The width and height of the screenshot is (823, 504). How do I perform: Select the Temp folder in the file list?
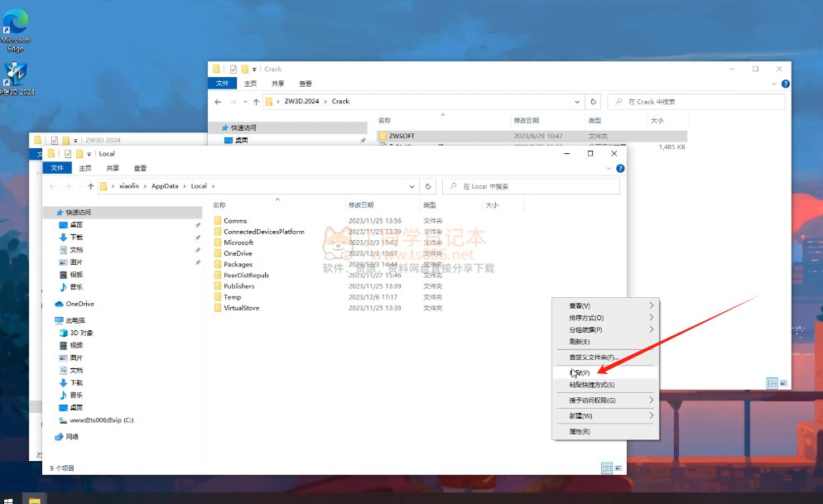pyautogui.click(x=233, y=297)
